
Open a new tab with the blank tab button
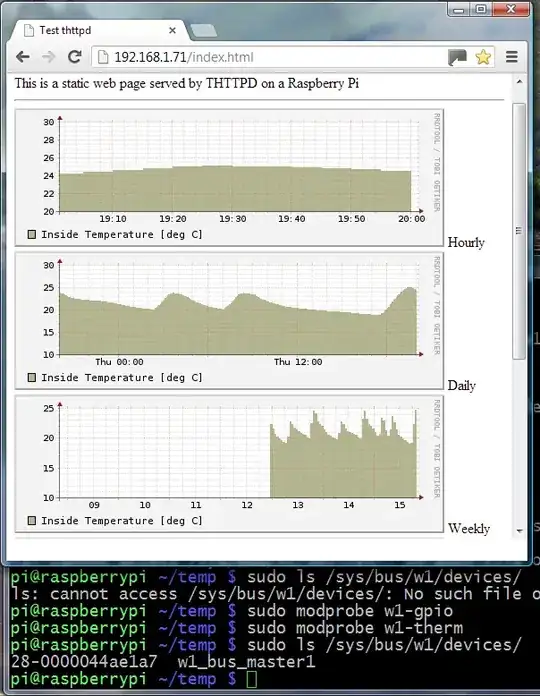tap(204, 31)
